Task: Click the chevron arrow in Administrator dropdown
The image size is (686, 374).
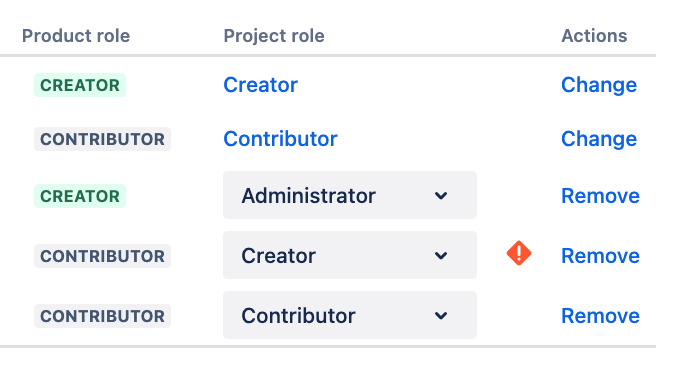Action: 441,196
